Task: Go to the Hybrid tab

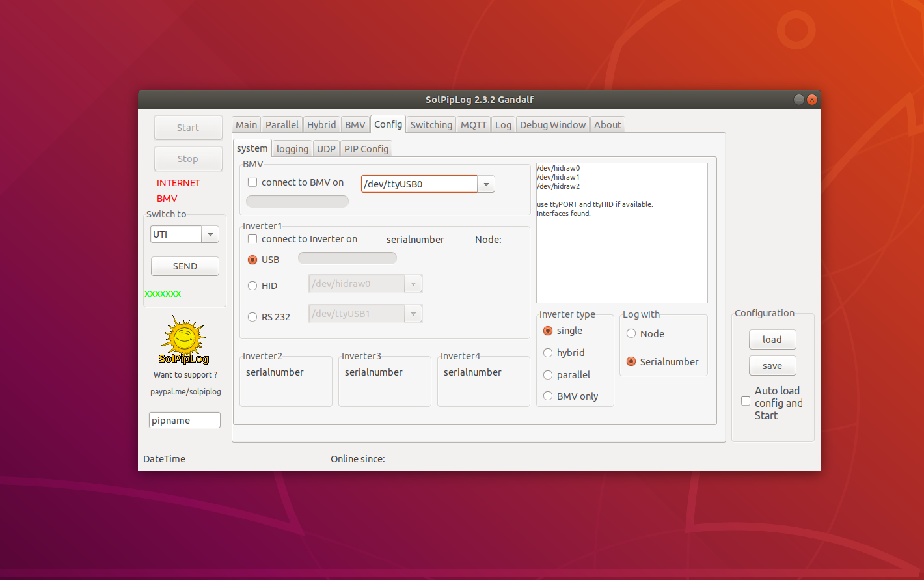Action: [x=322, y=125]
